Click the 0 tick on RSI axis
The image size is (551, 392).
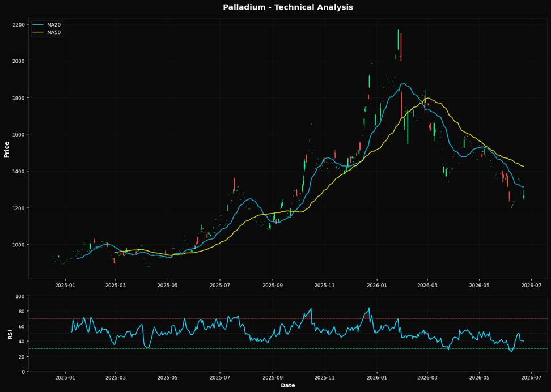(x=24, y=372)
